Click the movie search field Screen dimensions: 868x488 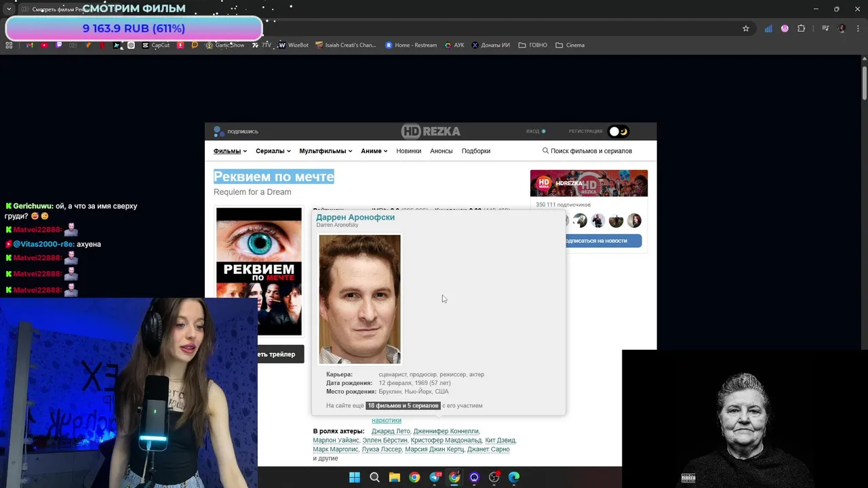pos(591,151)
